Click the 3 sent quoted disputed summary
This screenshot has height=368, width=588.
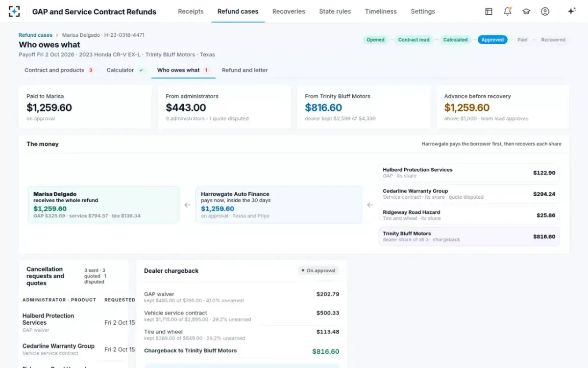click(95, 276)
